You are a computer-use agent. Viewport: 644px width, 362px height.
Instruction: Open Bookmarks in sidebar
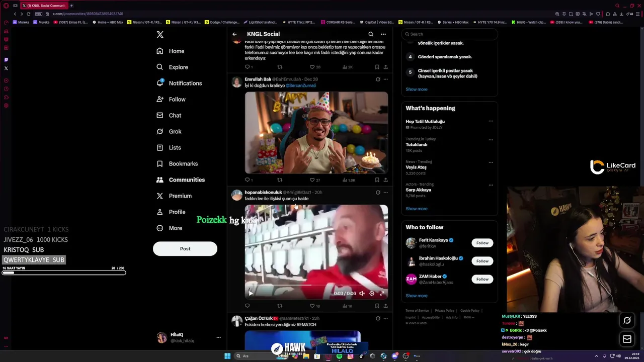(177, 163)
